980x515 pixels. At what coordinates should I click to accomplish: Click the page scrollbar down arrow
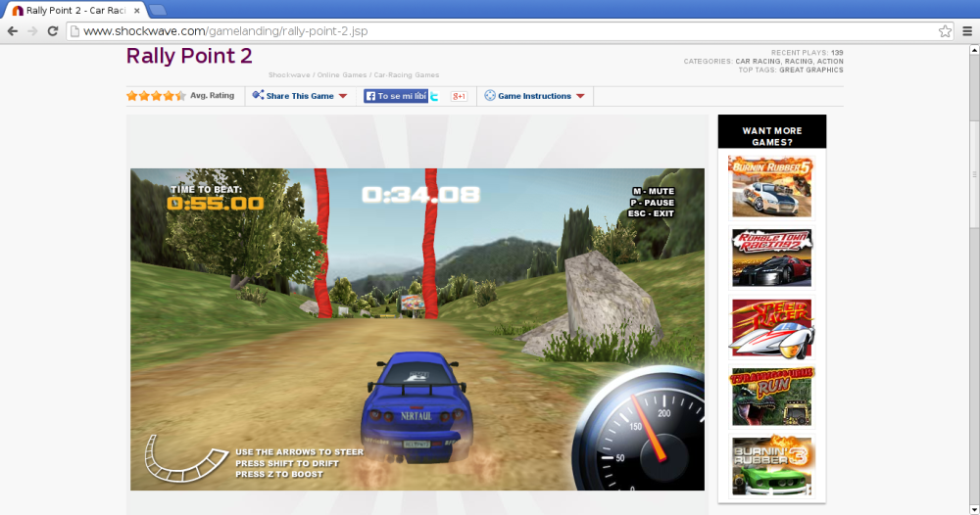(974, 510)
